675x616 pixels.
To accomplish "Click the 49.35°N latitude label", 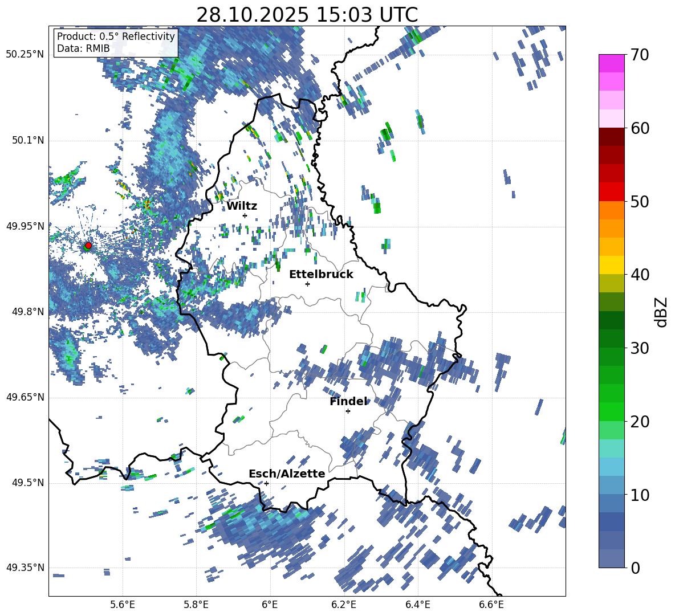I will coord(25,568).
